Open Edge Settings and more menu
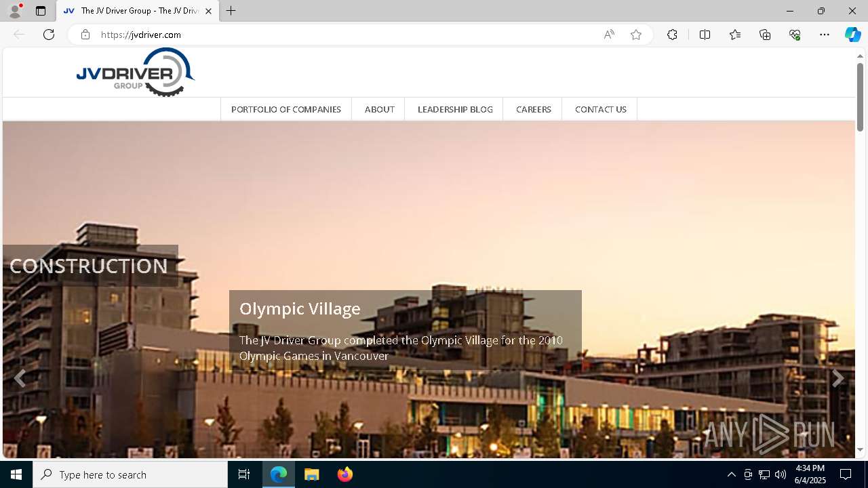The image size is (868, 488). tap(825, 35)
